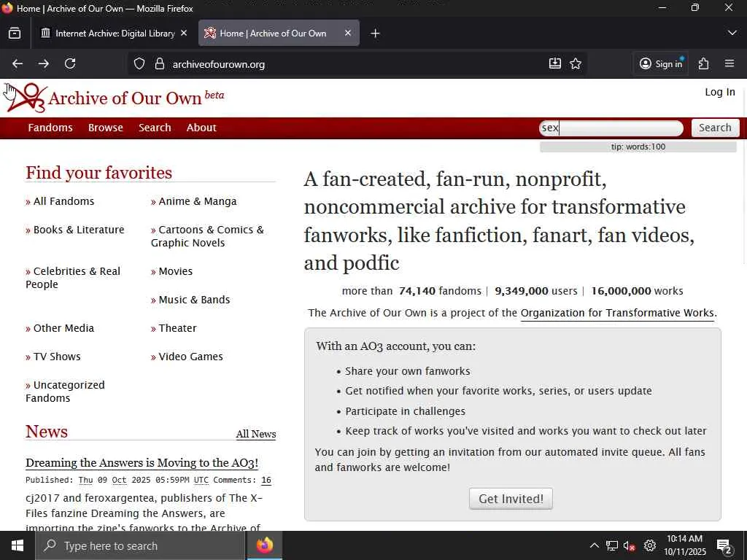Click the settings gear tray icon
The height and width of the screenshot is (560, 747).
tap(650, 545)
